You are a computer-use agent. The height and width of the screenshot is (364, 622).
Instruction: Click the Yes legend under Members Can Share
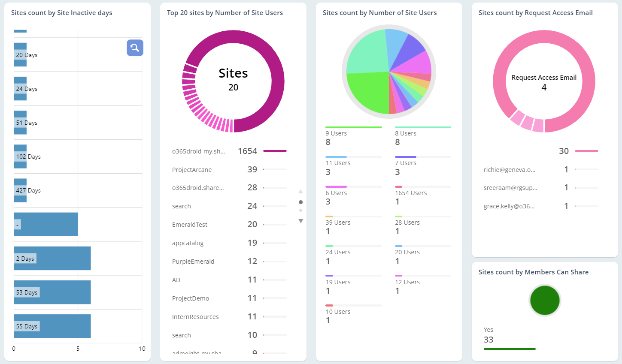coord(488,329)
